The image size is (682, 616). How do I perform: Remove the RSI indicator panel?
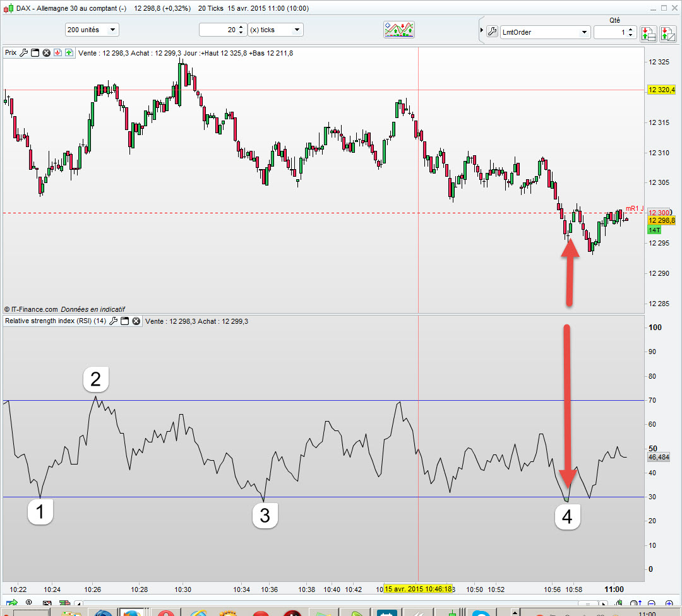point(136,321)
